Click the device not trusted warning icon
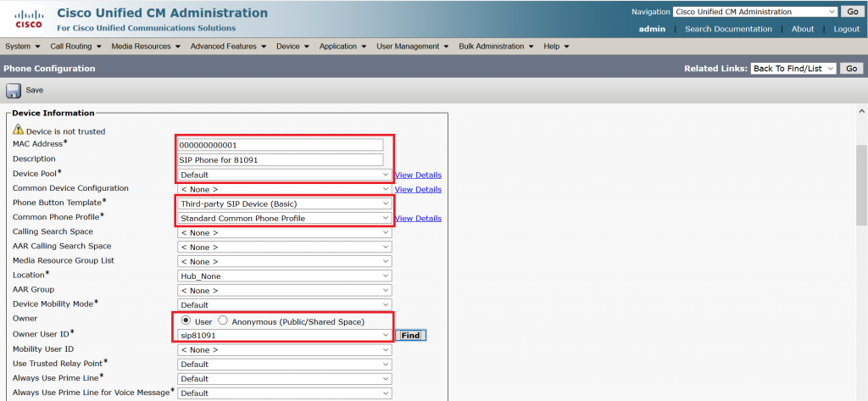This screenshot has height=401, width=868. 18,131
